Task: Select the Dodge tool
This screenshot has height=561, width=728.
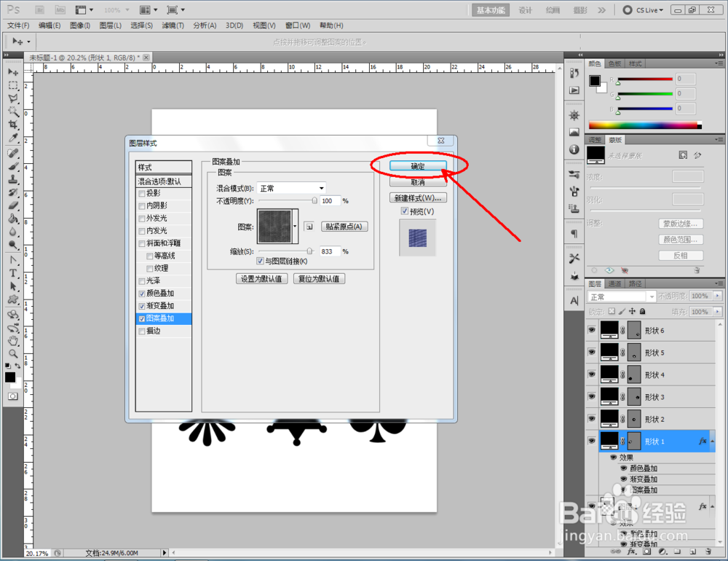Action: 13,245
